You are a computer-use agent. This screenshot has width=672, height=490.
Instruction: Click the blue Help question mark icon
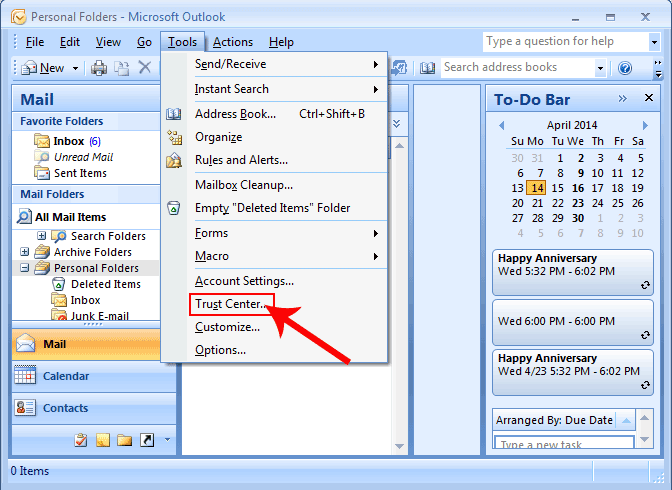click(x=625, y=68)
